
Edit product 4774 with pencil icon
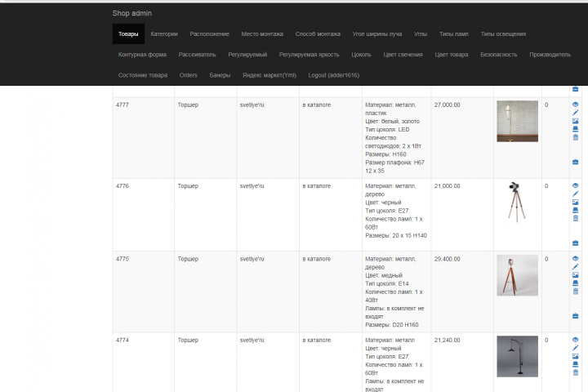point(575,348)
